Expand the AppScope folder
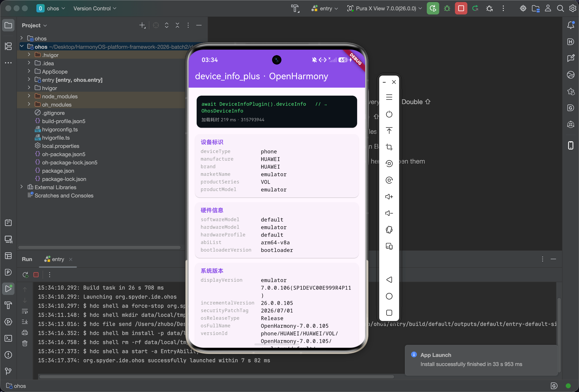Viewport: 579px width, 392px height. (x=29, y=71)
